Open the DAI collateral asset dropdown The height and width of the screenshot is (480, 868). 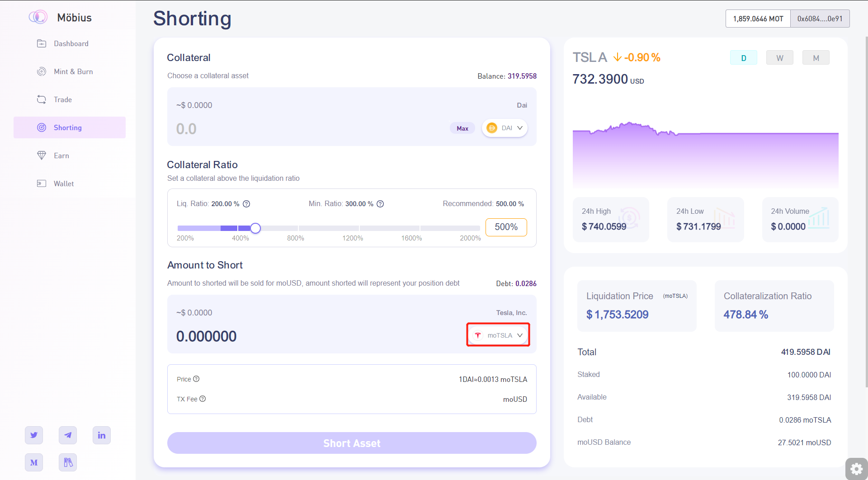click(505, 128)
